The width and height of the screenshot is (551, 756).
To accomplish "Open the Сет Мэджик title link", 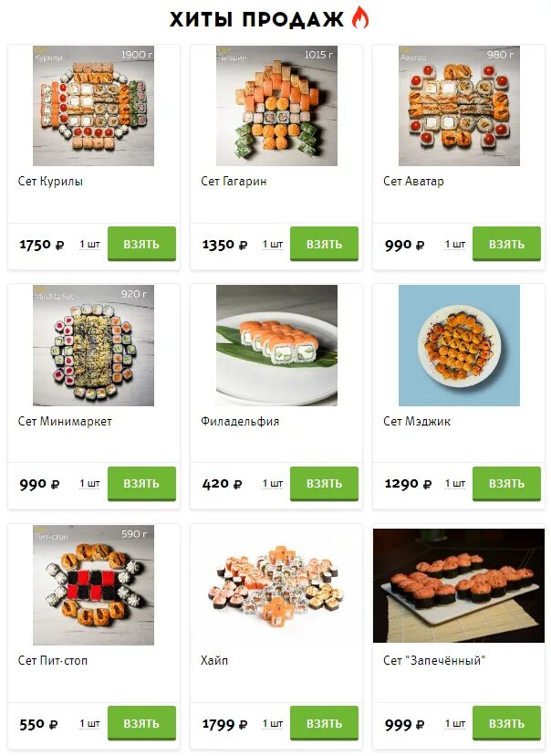I will 417,422.
